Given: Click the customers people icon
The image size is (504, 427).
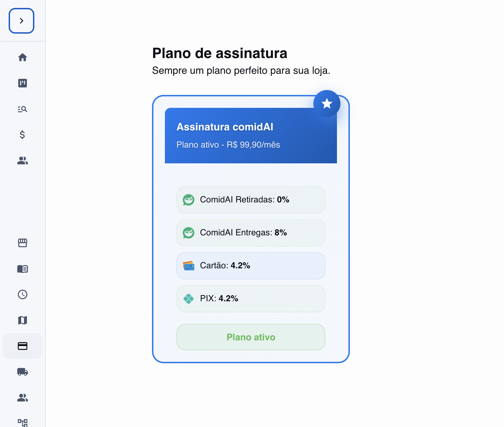Looking at the screenshot, I should pos(22,161).
